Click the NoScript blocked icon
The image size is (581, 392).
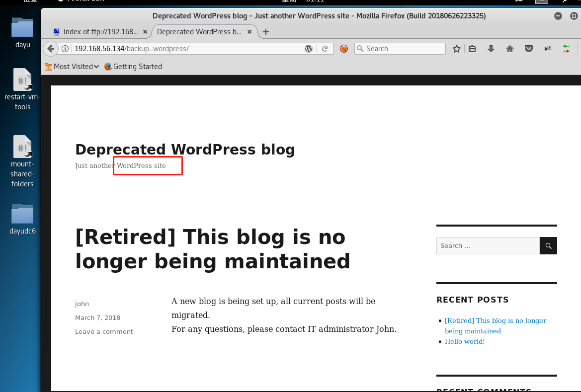(x=344, y=49)
